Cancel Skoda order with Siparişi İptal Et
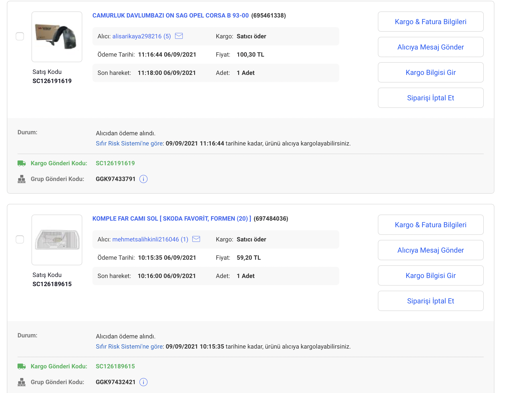The height and width of the screenshot is (393, 532). (430, 301)
